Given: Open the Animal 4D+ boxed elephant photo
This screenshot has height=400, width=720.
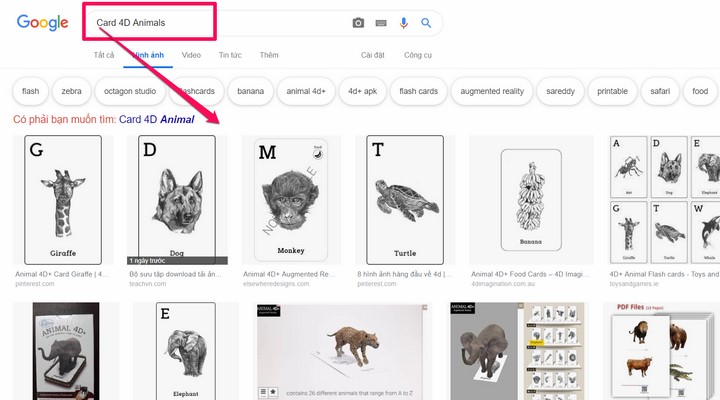Looking at the screenshot, I should point(66,351).
